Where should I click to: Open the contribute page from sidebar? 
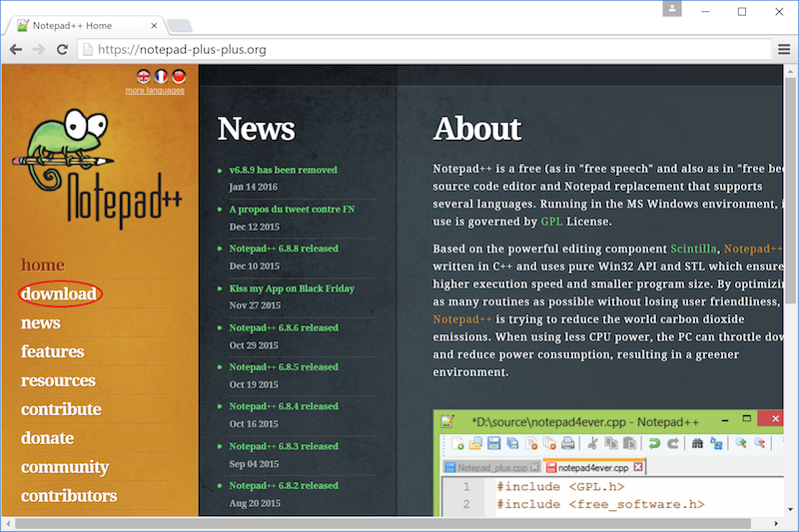61,409
